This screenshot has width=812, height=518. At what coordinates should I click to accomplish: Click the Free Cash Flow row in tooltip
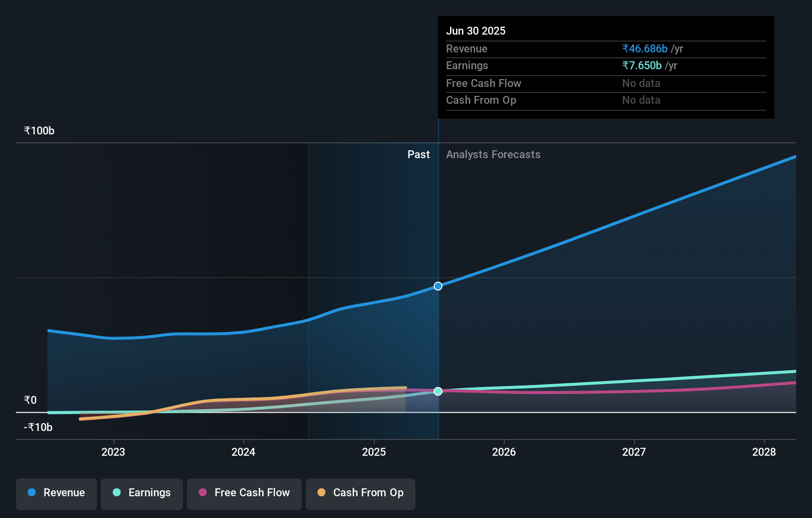(x=606, y=84)
